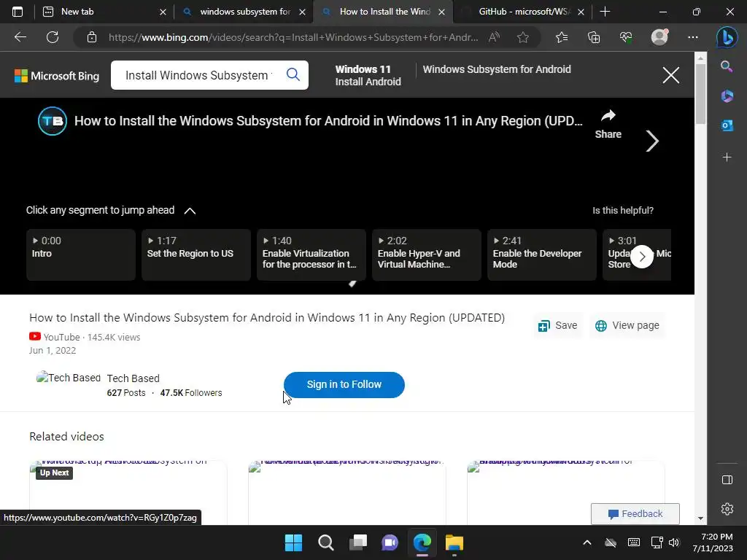Select Windows 11 Install Android filter
Viewport: 747px width, 560px height.
[x=368, y=75]
